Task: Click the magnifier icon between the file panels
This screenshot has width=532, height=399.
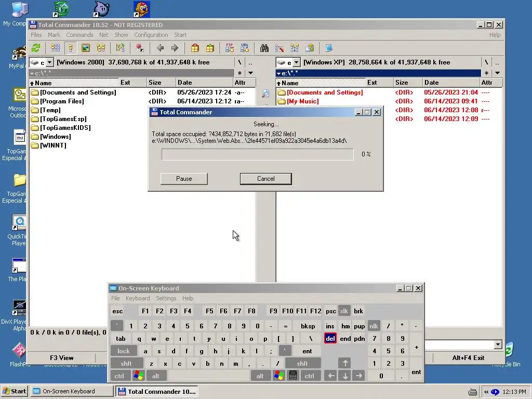Action: 265,94
